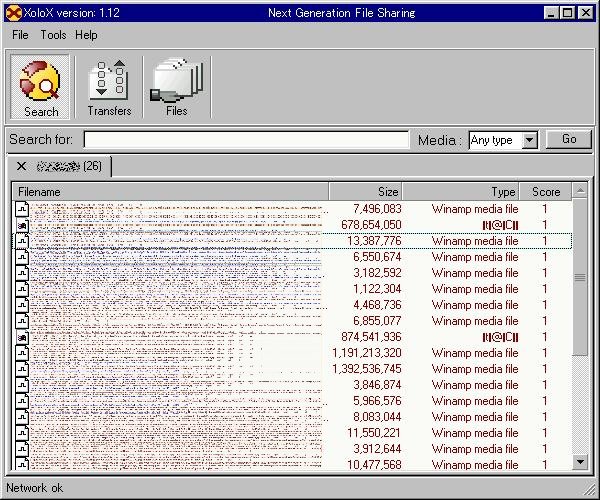Viewport: 600px width, 500px height.
Task: Focus the Search for input field
Action: [246, 140]
